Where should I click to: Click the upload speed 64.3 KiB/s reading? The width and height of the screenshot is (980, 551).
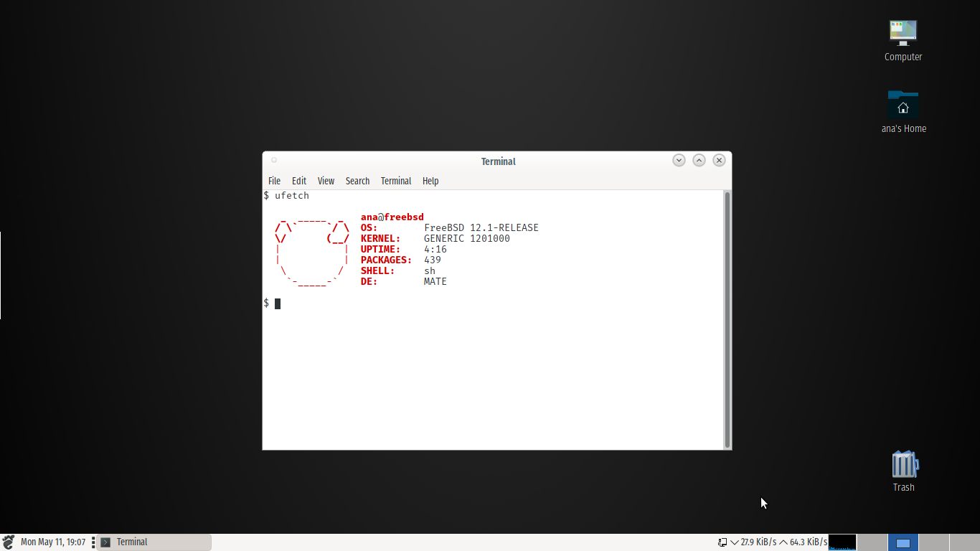(809, 542)
